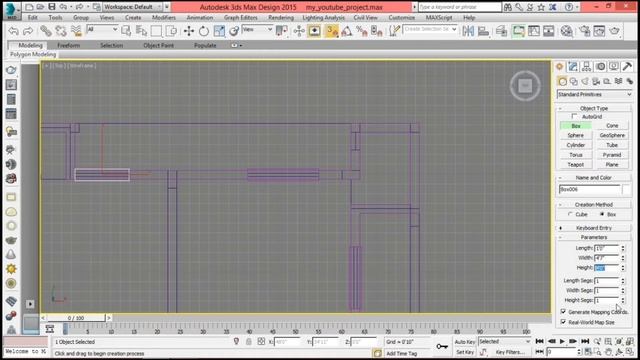This screenshot has width=640, height=360.
Task: Toggle the Angle Snap icon
Action: (347, 31)
